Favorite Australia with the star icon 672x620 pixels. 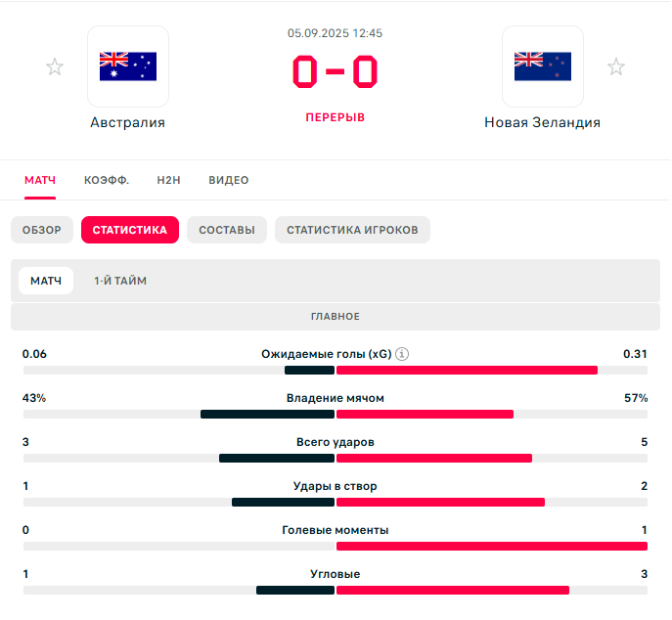(x=55, y=66)
